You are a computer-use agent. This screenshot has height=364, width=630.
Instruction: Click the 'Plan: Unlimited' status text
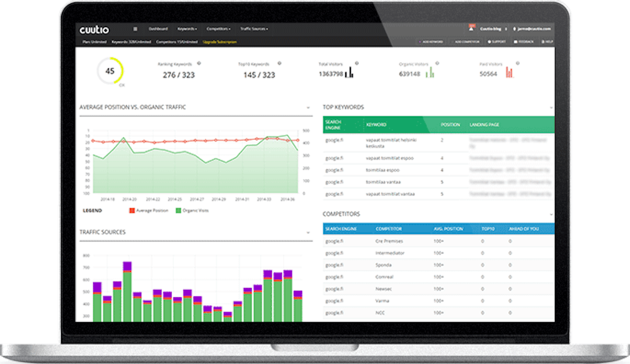pyautogui.click(x=94, y=42)
